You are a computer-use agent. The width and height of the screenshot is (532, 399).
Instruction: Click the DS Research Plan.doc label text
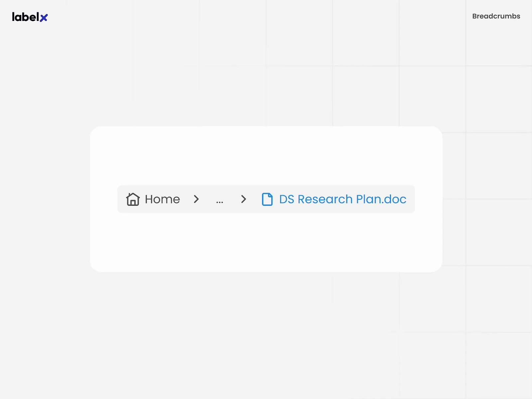click(x=342, y=199)
